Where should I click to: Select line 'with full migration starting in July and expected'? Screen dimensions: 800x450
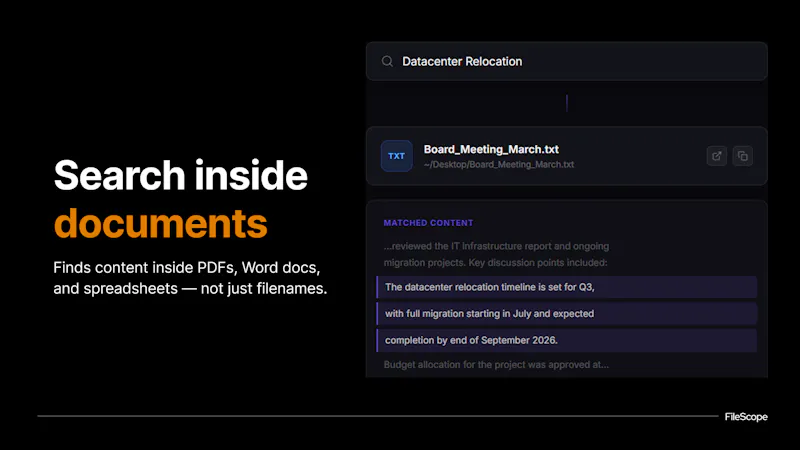(x=566, y=314)
